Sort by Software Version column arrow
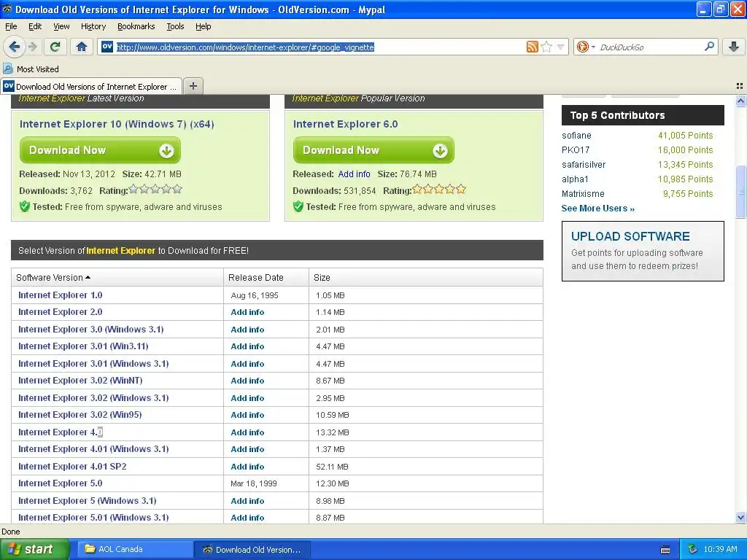747x560 pixels. click(x=88, y=278)
